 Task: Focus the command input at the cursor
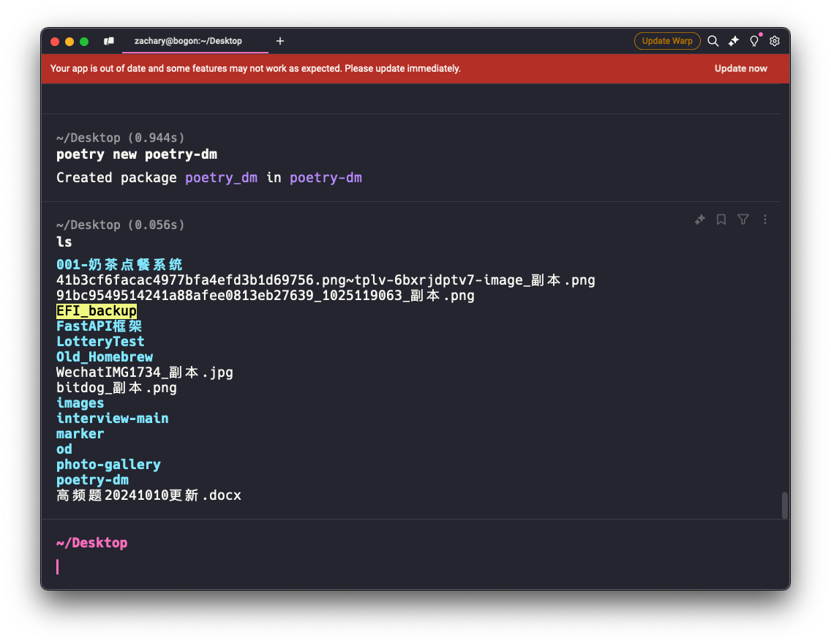coord(413,567)
